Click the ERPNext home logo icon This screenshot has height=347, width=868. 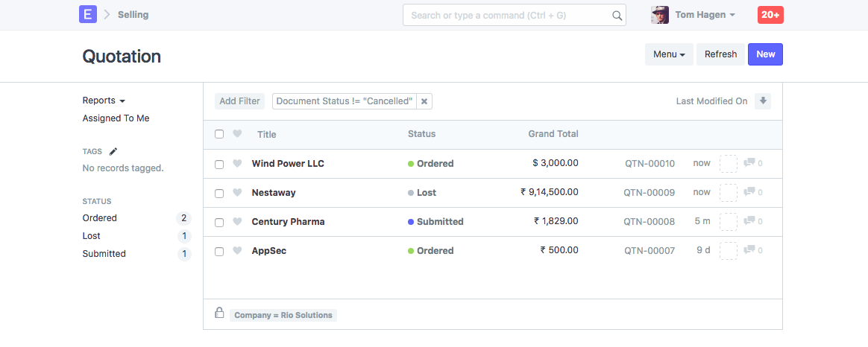coord(88,14)
